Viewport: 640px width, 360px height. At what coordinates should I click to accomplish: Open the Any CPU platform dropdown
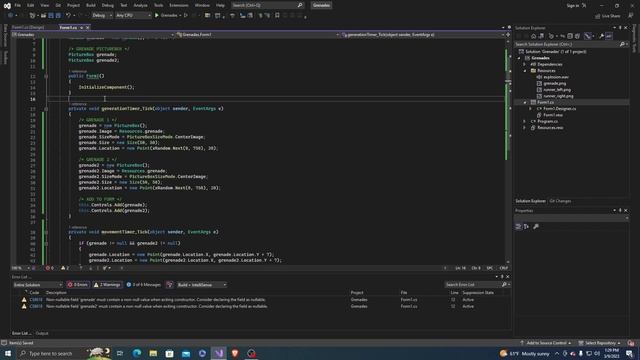coord(133,16)
